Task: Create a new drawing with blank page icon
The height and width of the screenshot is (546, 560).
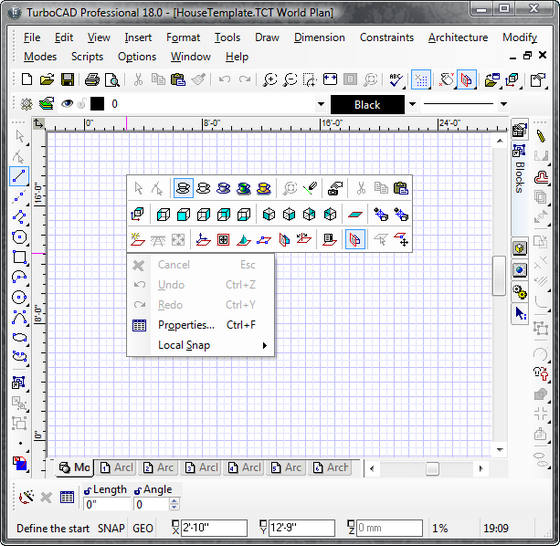Action: point(27,79)
